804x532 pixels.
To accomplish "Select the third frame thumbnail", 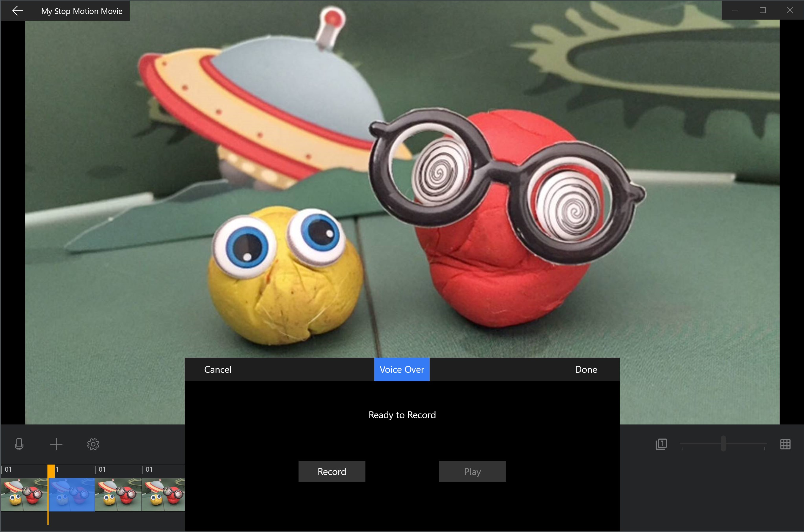I will (x=118, y=494).
